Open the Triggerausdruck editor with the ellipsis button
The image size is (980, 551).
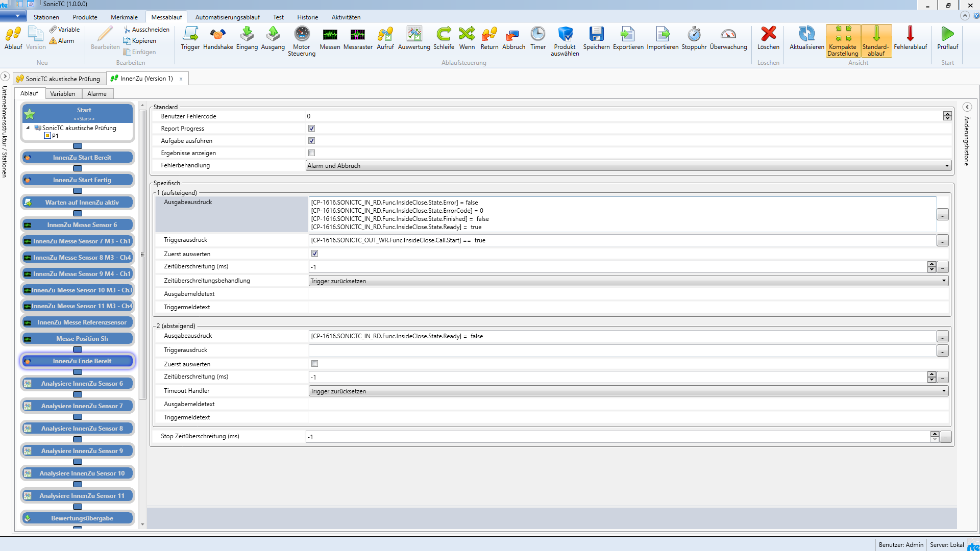tap(942, 241)
